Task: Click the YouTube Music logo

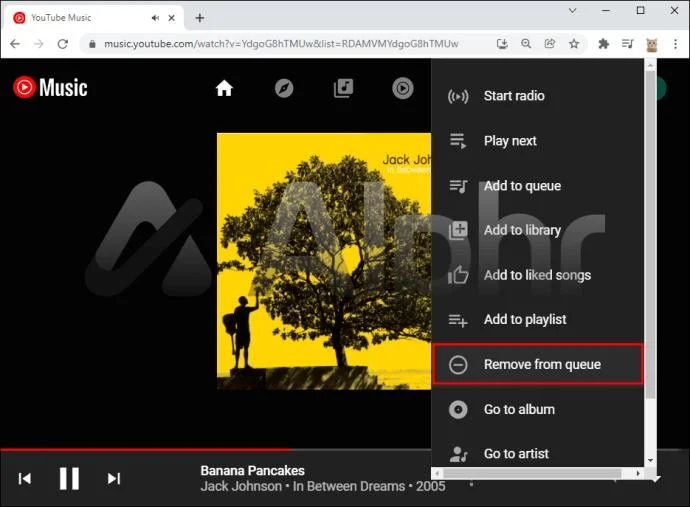Action: [50, 87]
